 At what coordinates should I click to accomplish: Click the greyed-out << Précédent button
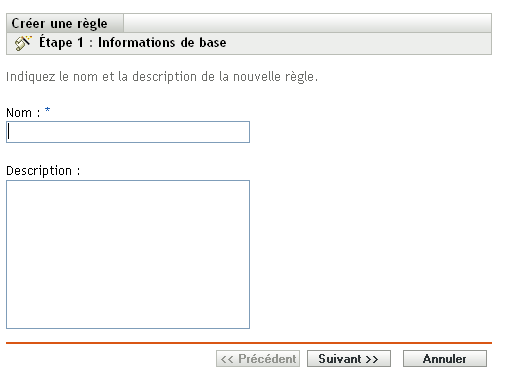pos(258,359)
